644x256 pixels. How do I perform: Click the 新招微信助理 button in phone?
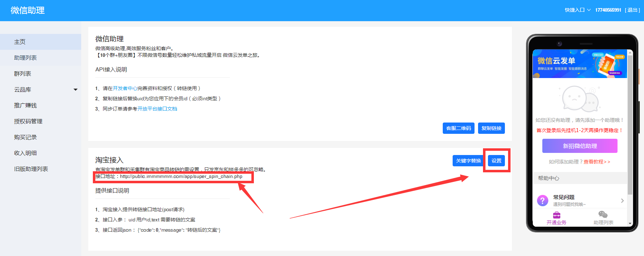tap(580, 146)
